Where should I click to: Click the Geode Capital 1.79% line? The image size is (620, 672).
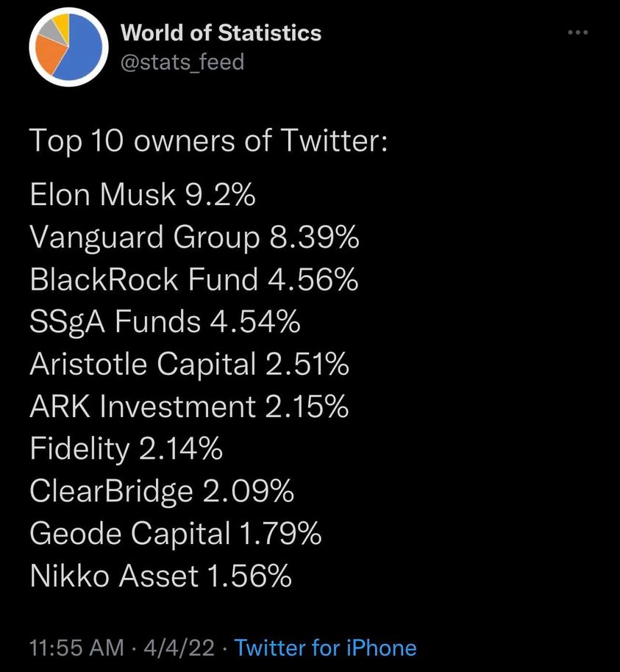click(175, 534)
